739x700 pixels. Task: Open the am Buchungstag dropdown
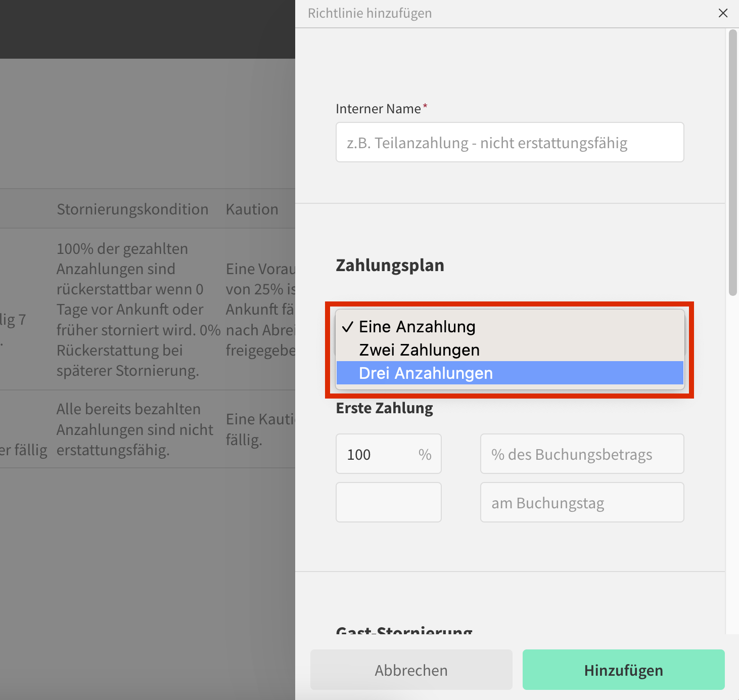tap(582, 503)
